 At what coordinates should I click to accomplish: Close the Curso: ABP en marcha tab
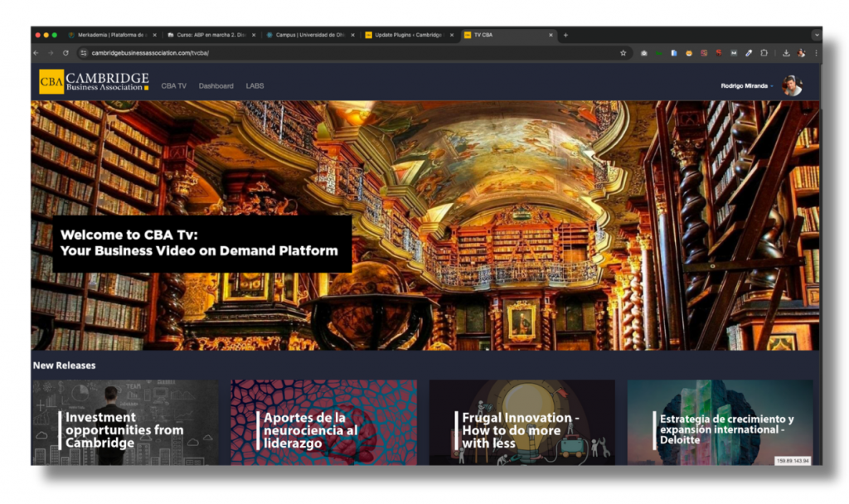point(254,35)
